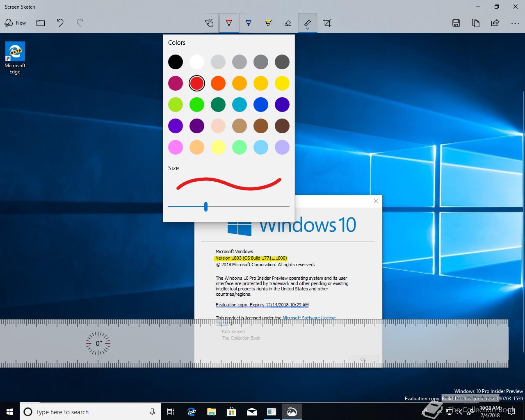Pick the black color swatch
525x420 pixels.
(176, 62)
